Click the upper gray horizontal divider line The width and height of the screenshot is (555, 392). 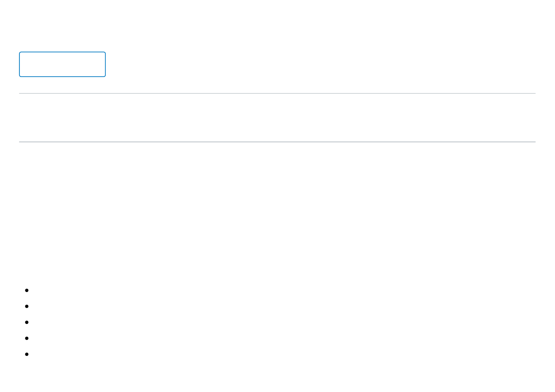[277, 93]
